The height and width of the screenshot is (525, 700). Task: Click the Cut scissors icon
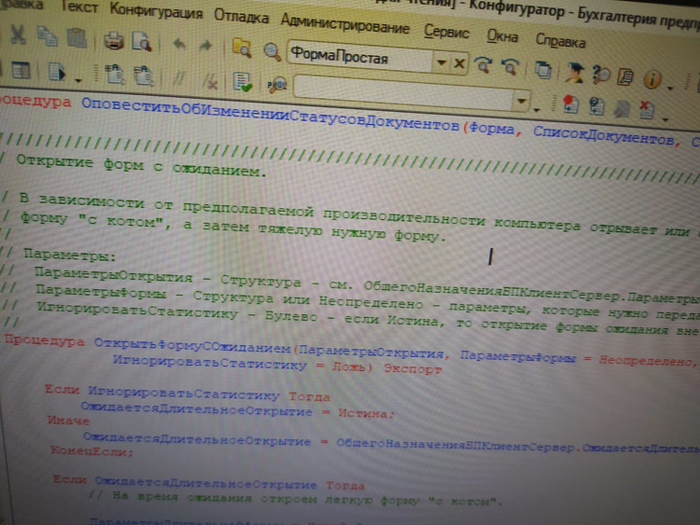point(18,36)
